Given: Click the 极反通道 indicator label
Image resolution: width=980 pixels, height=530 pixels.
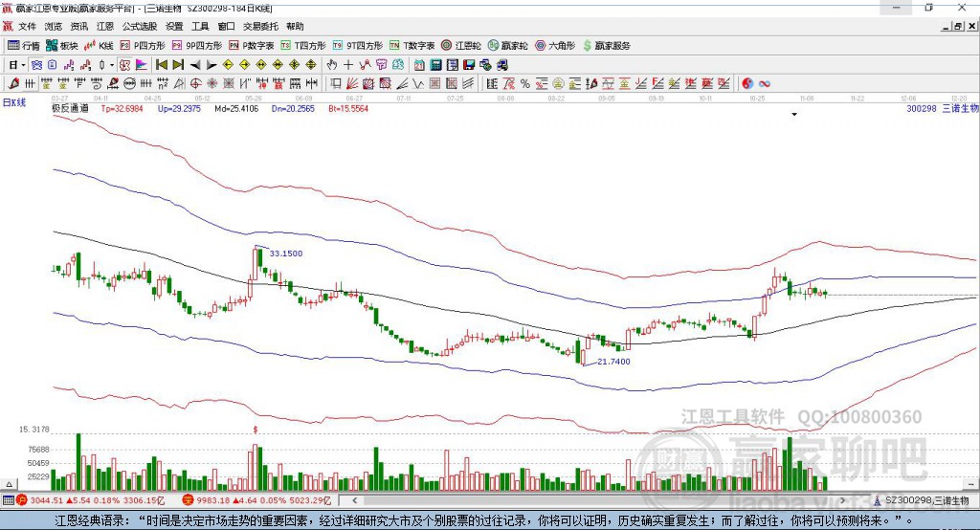Looking at the screenshot, I should click(70, 108).
